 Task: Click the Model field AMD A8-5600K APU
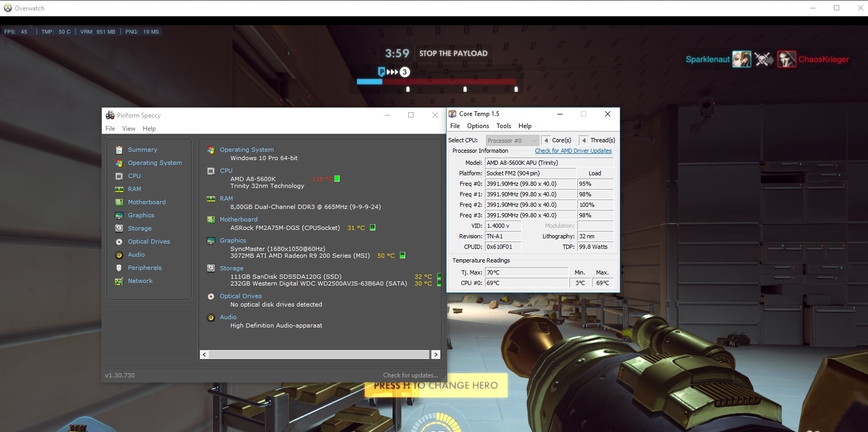(x=549, y=163)
